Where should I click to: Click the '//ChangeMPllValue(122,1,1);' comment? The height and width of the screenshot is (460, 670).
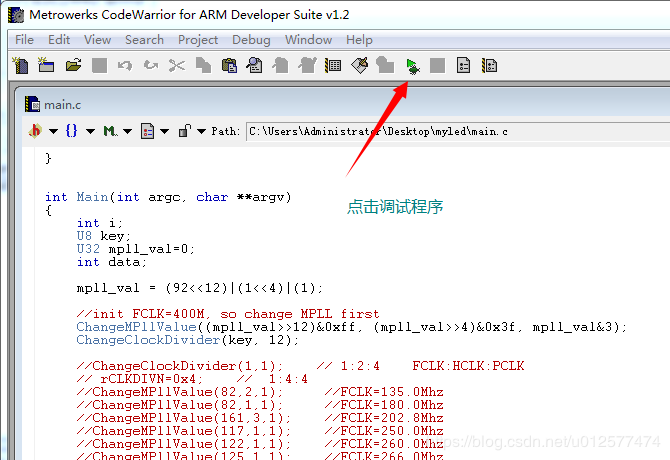[x=184, y=444]
